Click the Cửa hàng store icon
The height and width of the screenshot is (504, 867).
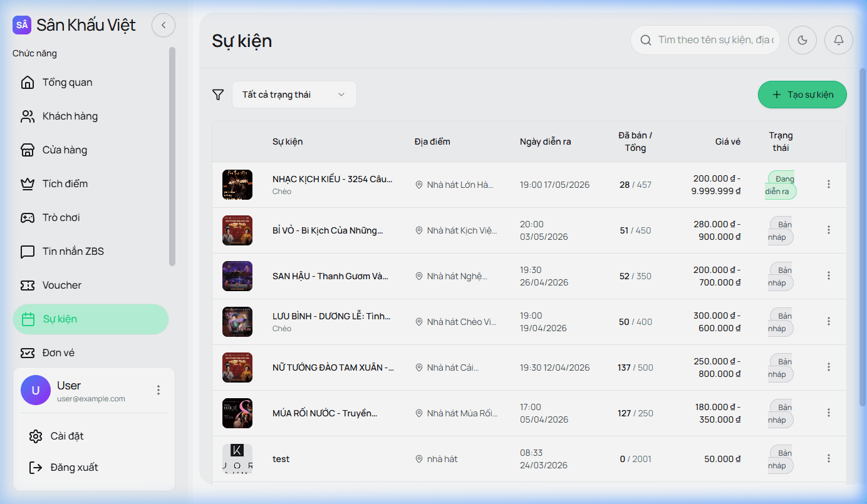pyautogui.click(x=28, y=150)
